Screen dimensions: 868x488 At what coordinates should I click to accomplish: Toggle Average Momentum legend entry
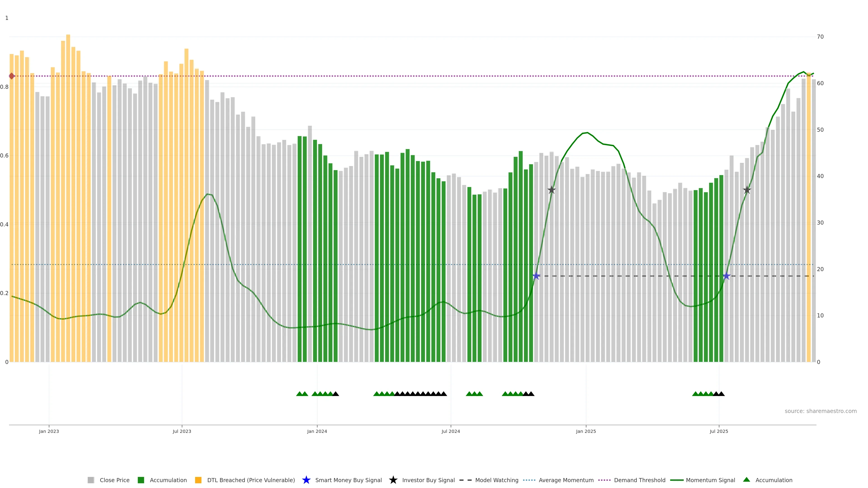click(566, 480)
